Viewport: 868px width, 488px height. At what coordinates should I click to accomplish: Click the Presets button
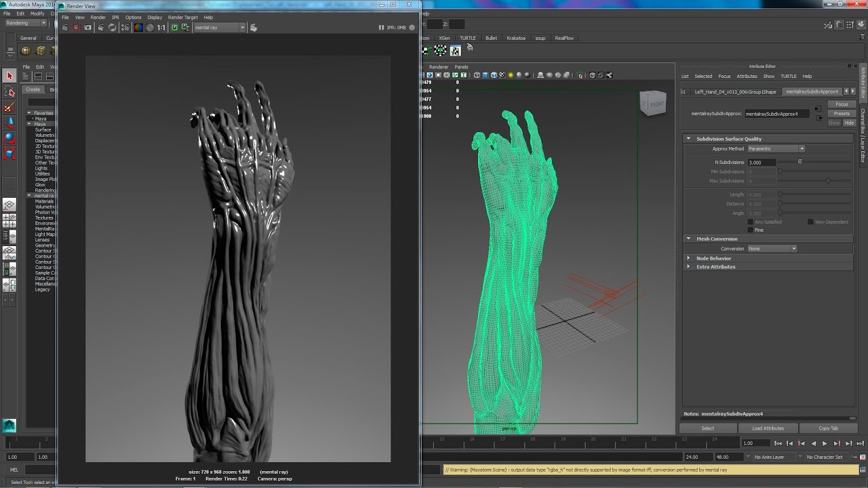pyautogui.click(x=842, y=114)
